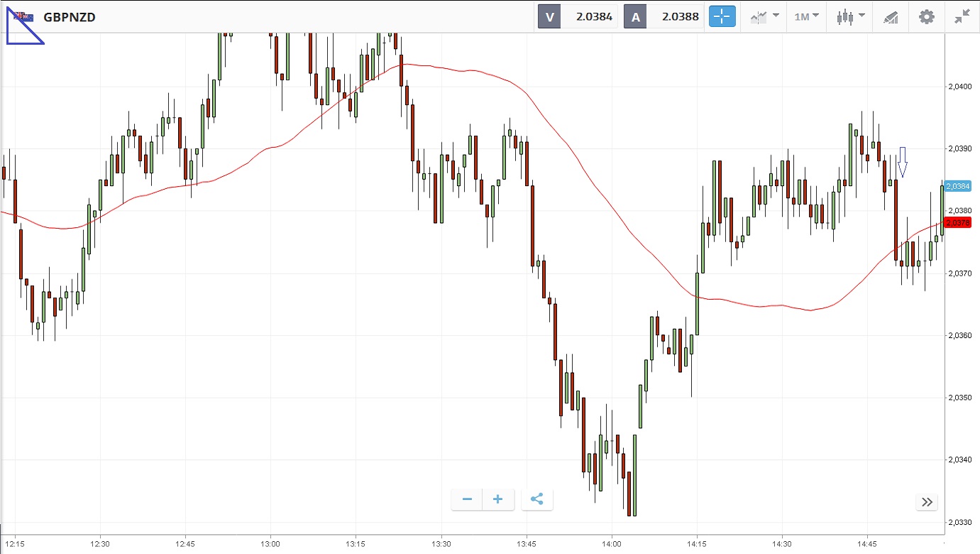Click the GBPNZD flag icon
This screenshot has height=554, width=980.
(24, 17)
